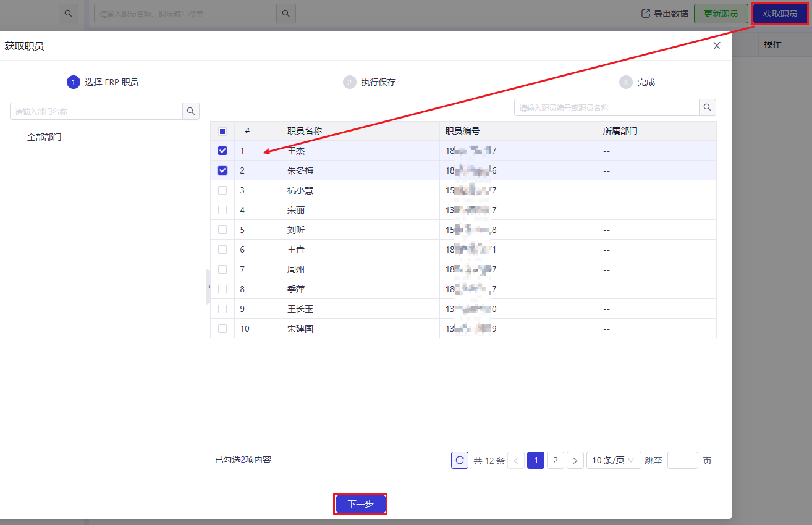Select step 2 执行保存
Image resolution: width=812 pixels, height=525 pixels.
pyautogui.click(x=370, y=82)
